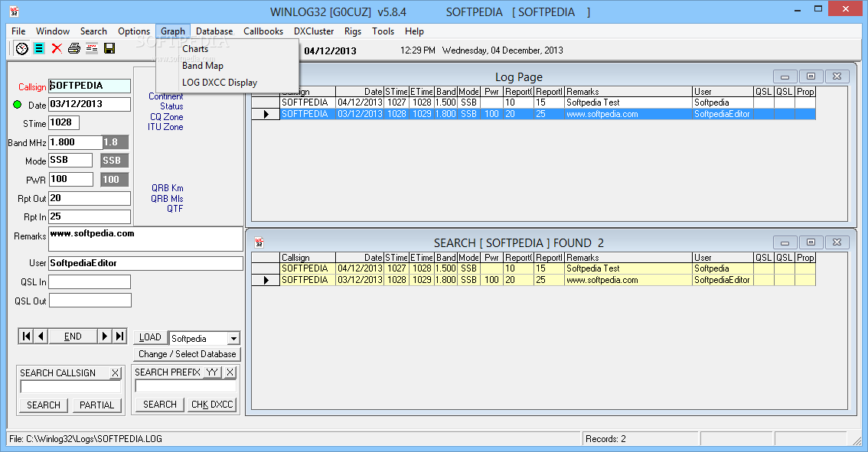Click the User input field
Viewport: 868px width, 452px height.
point(145,263)
